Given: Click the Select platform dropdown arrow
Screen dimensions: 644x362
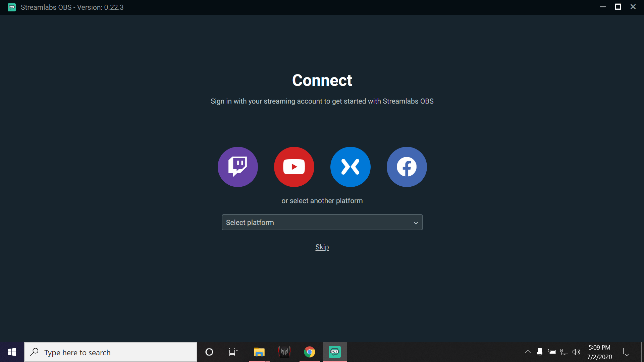Looking at the screenshot, I should 415,222.
